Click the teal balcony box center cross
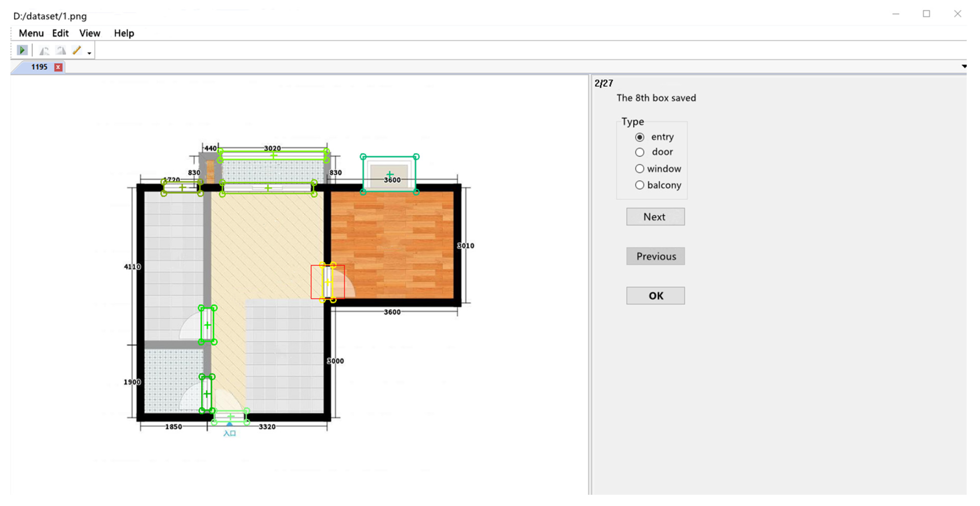Viewport: 980px width, 506px height. 390,174
